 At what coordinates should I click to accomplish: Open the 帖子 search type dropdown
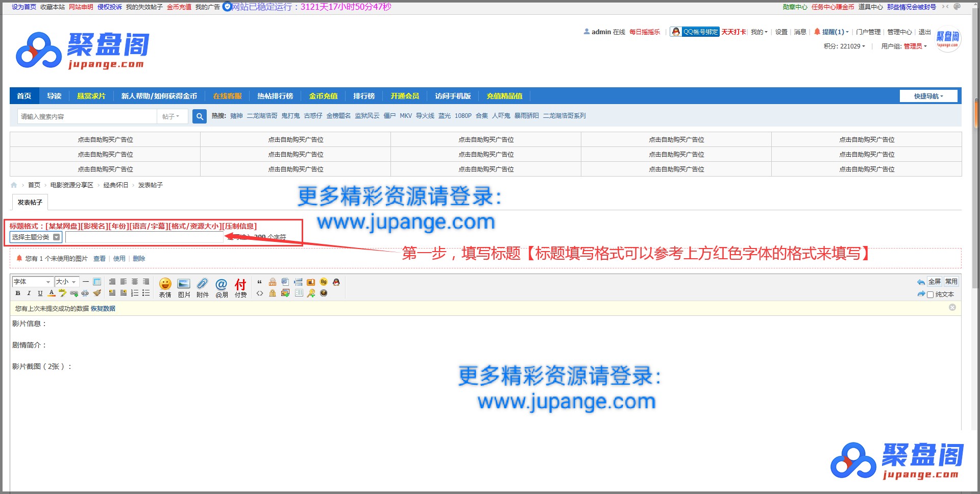(x=171, y=116)
